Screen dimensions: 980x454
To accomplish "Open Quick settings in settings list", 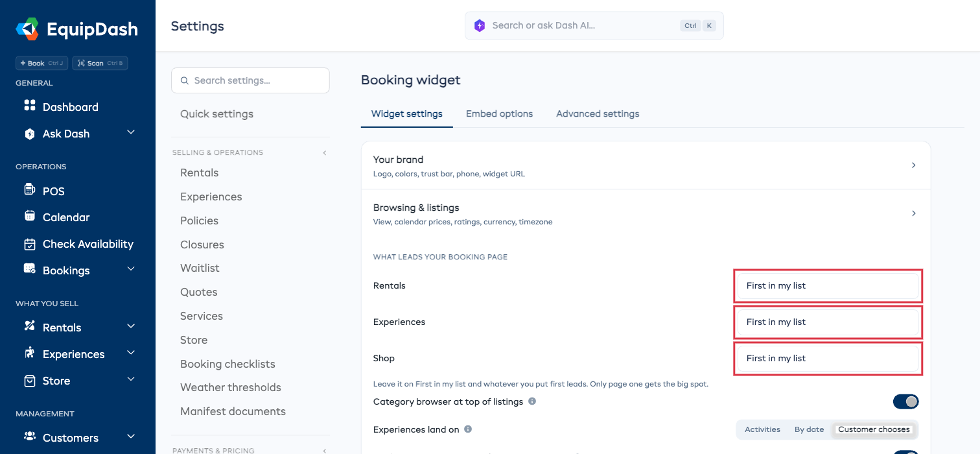I will (x=216, y=114).
